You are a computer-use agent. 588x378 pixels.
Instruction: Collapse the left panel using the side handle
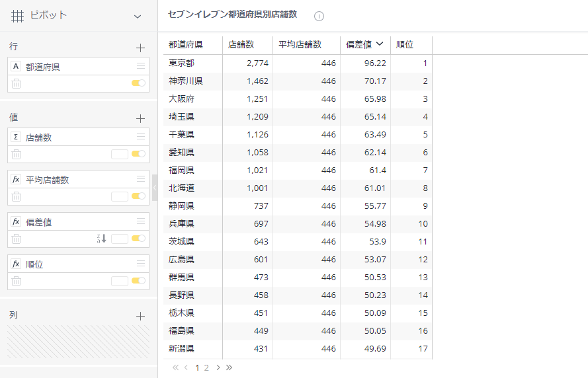pos(155,188)
